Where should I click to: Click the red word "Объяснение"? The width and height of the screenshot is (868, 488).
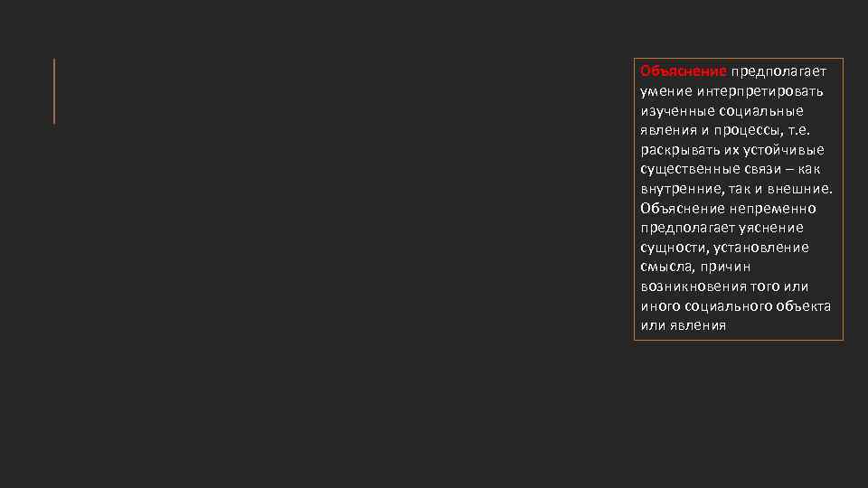684,70
